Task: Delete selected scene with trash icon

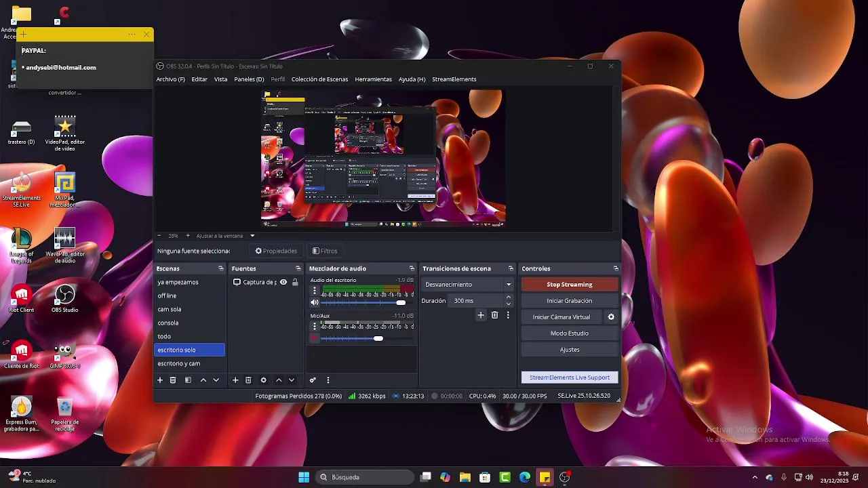Action: [173, 380]
